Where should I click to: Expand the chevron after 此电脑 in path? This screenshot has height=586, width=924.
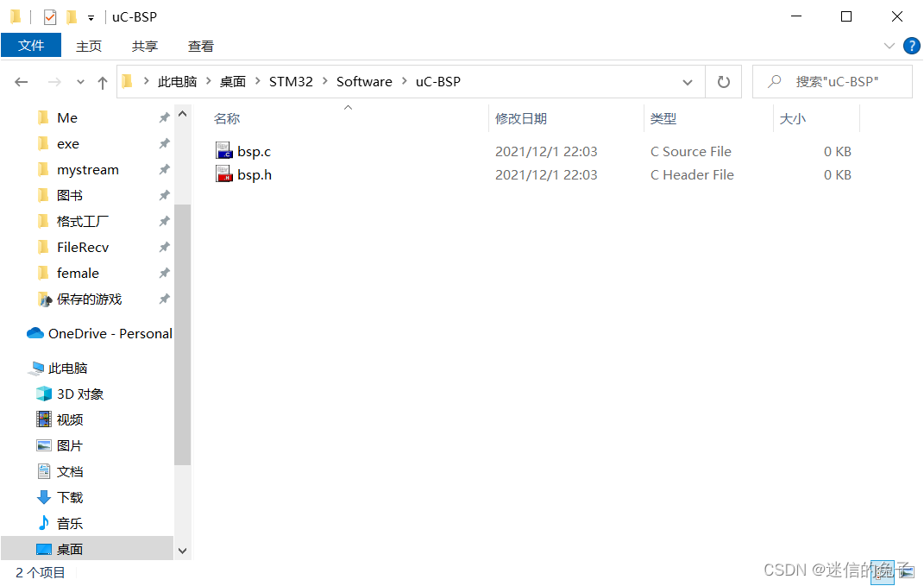pos(208,81)
